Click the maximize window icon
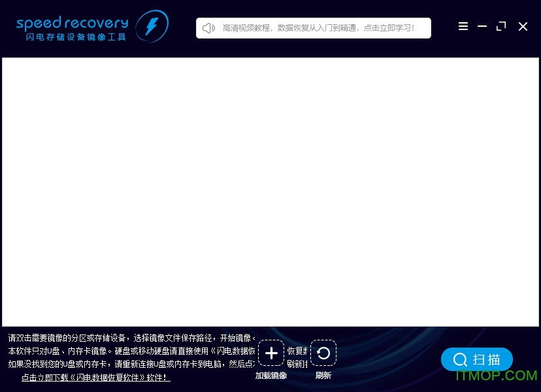Image resolution: width=541 pixels, height=392 pixels. coord(501,26)
